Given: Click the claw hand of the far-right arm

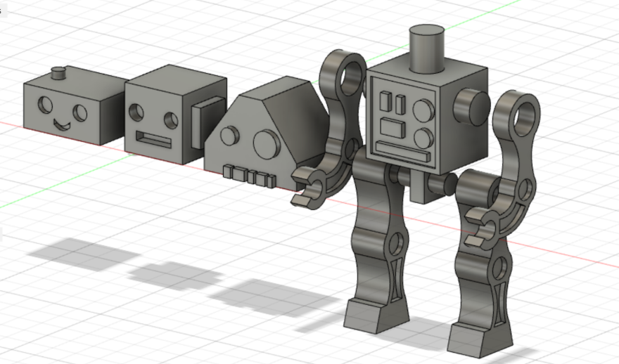Looking at the screenshot, I should (482, 229).
